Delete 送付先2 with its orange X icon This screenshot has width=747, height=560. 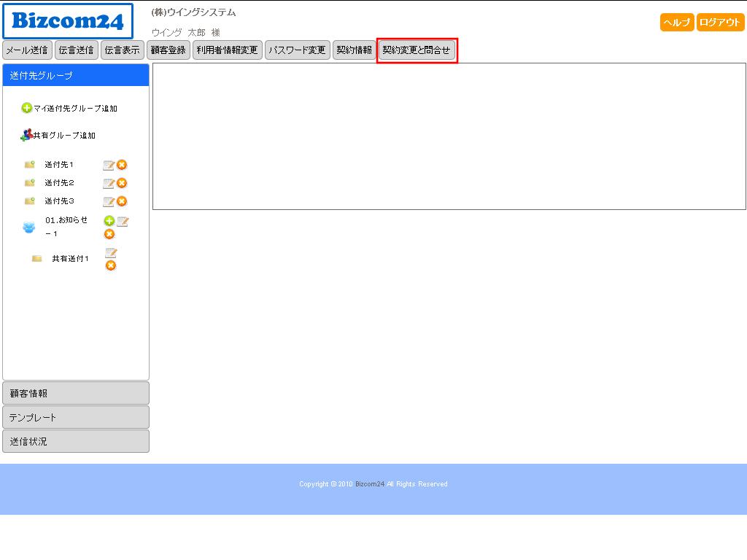[x=122, y=183]
